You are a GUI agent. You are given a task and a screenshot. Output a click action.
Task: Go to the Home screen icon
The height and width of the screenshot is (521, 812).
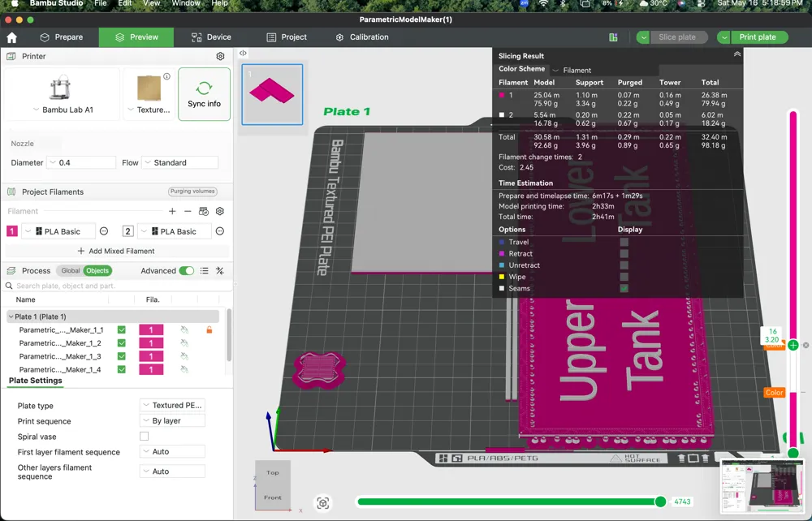pos(12,37)
